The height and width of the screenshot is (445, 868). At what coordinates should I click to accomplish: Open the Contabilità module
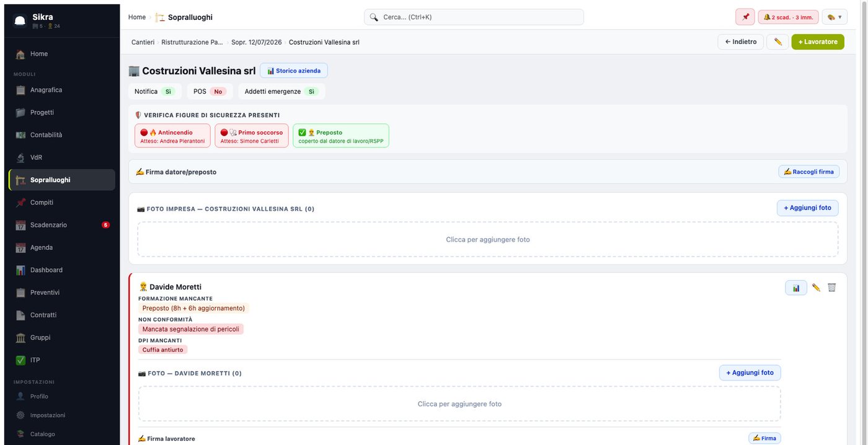point(62,134)
